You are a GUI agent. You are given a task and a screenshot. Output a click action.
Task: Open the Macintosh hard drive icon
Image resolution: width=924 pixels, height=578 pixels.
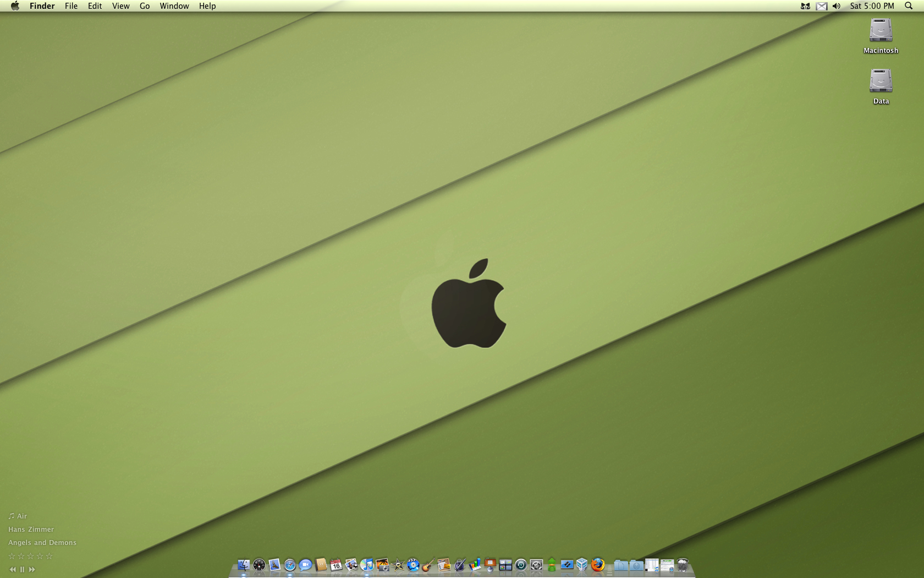(881, 31)
